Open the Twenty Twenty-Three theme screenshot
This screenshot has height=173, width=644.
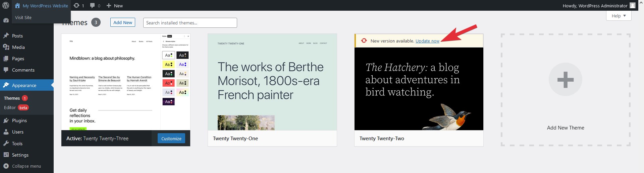pyautogui.click(x=126, y=82)
